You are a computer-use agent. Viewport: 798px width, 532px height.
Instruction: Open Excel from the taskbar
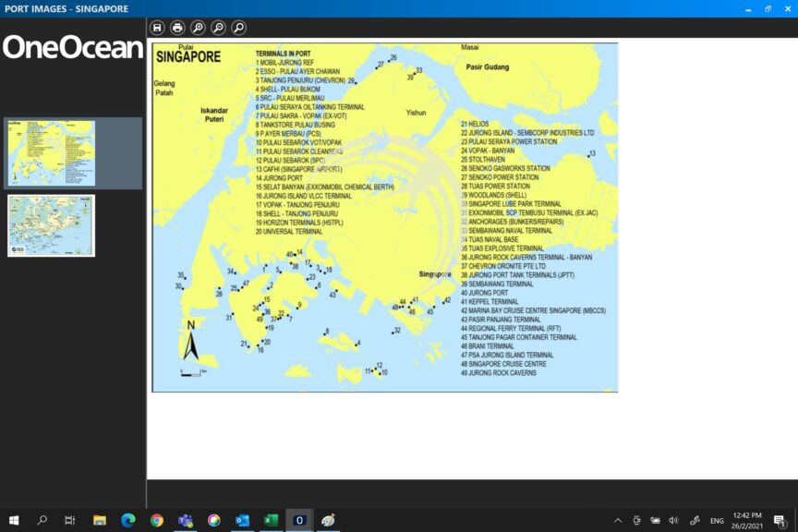pos(271,520)
